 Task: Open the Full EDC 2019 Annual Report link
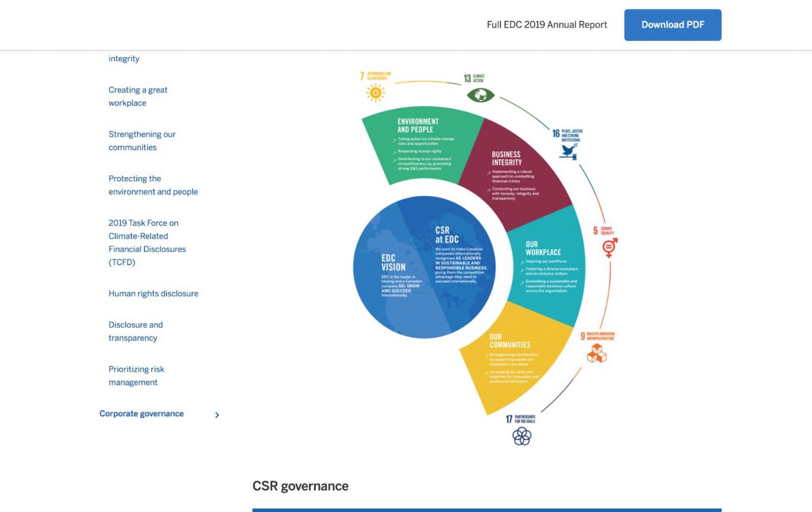(547, 25)
